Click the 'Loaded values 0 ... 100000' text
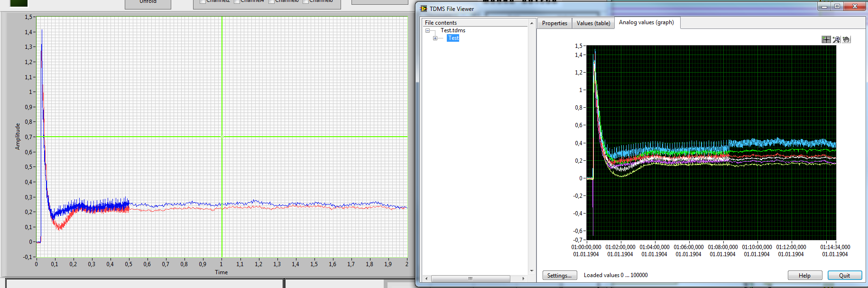 (616, 275)
